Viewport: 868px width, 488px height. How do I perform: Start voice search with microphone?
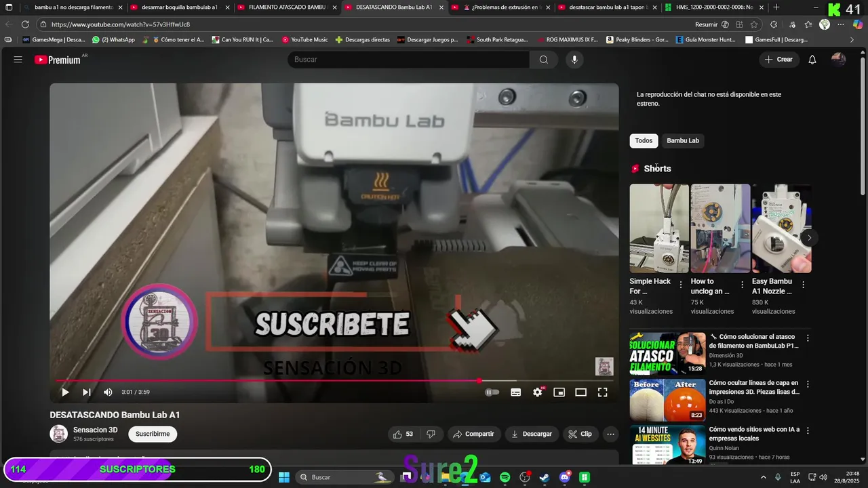574,60
